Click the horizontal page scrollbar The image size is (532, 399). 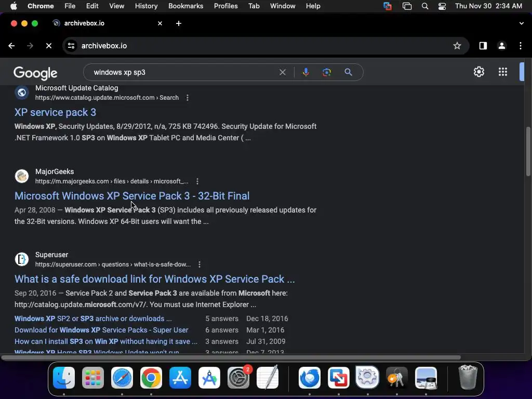coord(231,357)
